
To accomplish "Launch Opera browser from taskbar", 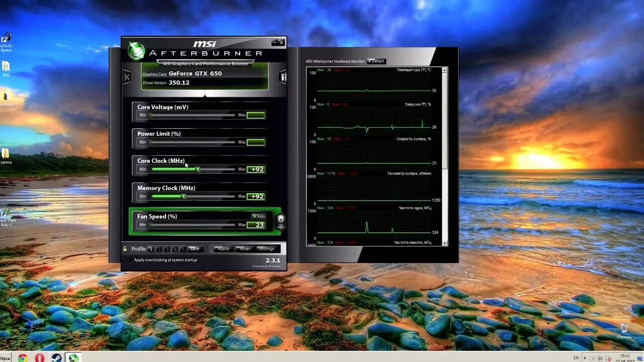I will [39, 357].
